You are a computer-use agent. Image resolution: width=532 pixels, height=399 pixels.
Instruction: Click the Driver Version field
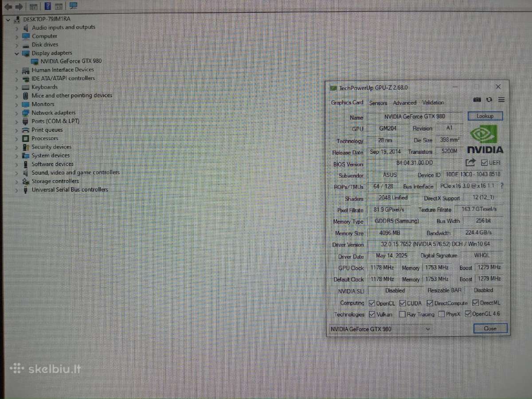tap(435, 244)
